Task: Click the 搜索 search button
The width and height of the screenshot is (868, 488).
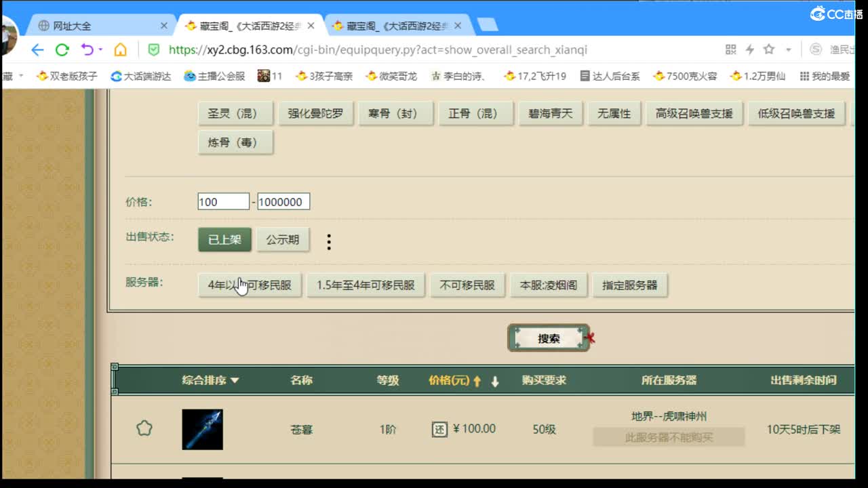Action: click(549, 338)
